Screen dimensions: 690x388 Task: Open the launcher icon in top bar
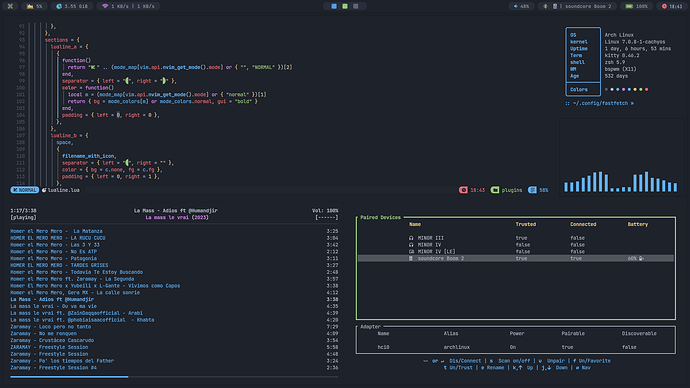point(10,6)
